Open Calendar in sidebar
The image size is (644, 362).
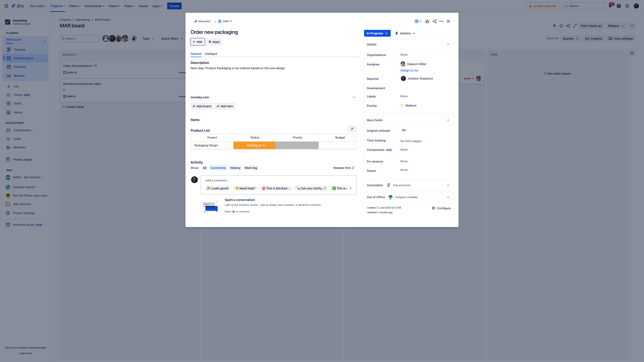20,67
